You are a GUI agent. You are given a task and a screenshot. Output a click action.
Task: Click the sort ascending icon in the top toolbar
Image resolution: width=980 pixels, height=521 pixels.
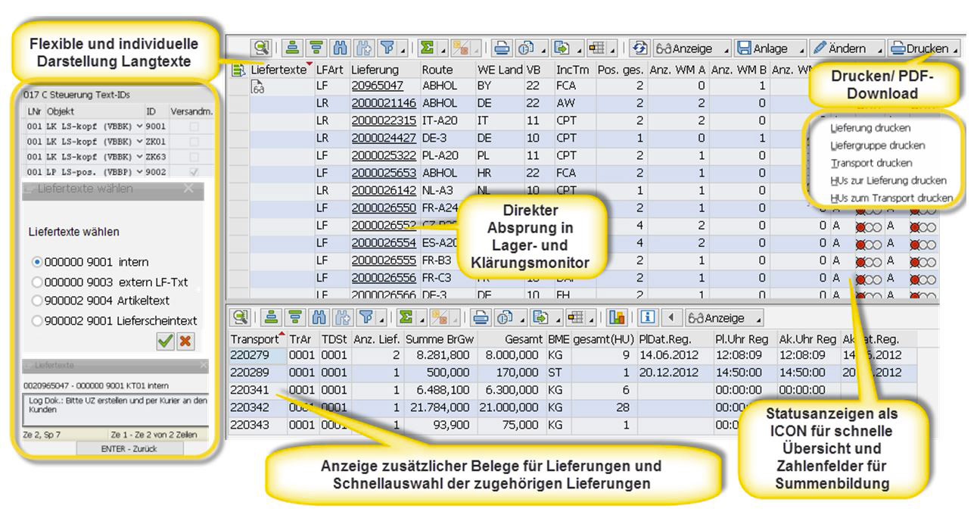tap(292, 48)
